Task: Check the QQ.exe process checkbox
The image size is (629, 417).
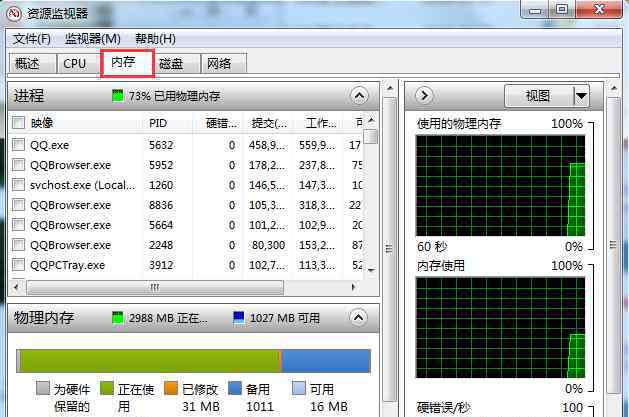Action: pos(19,145)
